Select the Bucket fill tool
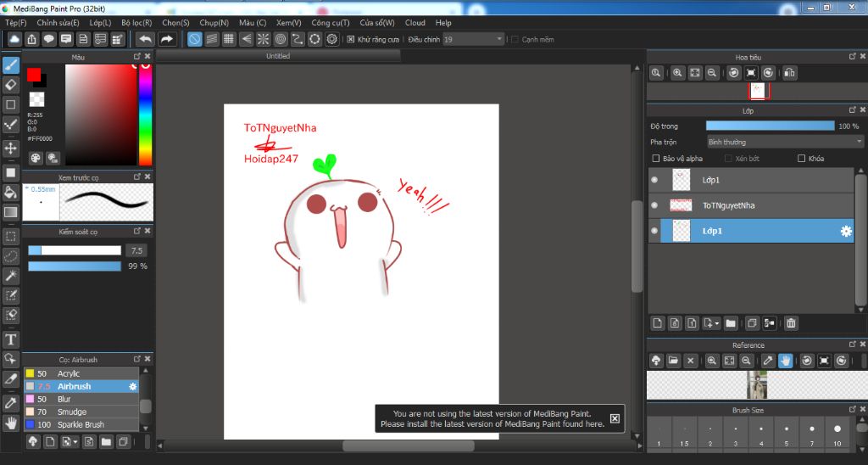This screenshot has width=868, height=465. click(x=10, y=192)
